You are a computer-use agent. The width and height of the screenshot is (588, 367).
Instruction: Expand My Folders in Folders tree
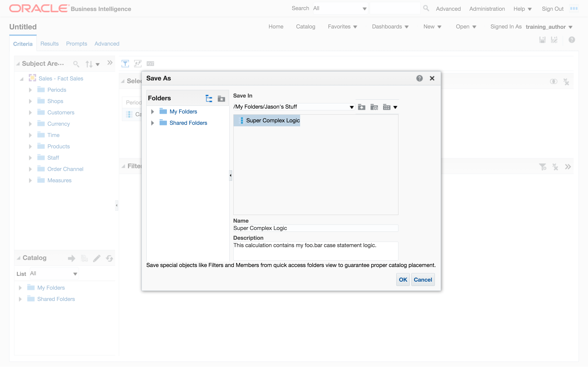point(153,112)
